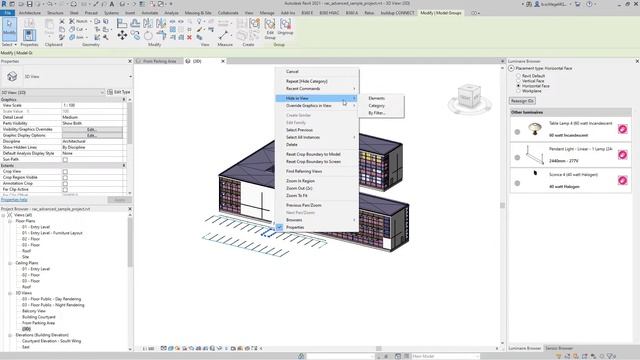Collapse the Placement type section chevron
The image size is (640, 360).
[511, 68]
